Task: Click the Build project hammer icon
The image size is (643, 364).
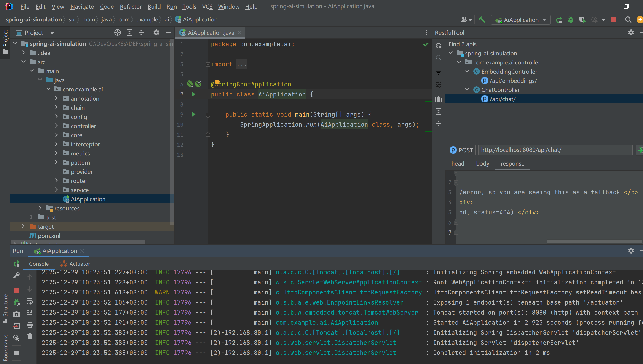Action: 482,19
